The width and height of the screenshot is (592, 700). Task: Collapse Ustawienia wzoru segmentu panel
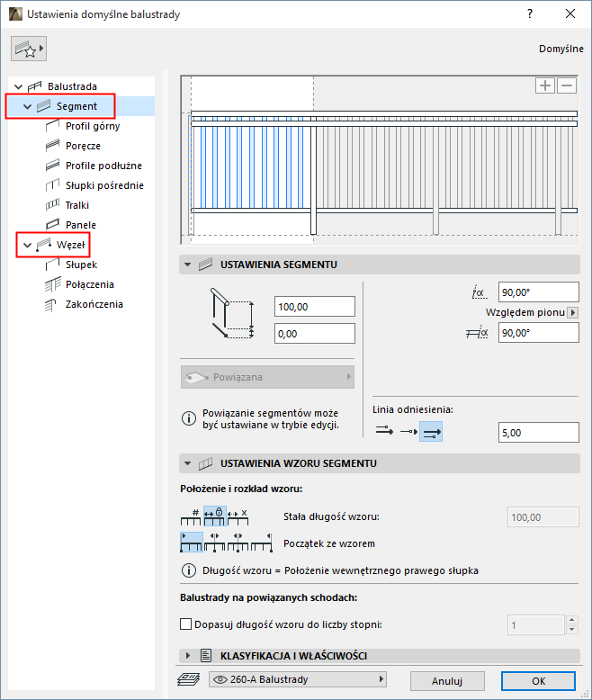click(187, 463)
